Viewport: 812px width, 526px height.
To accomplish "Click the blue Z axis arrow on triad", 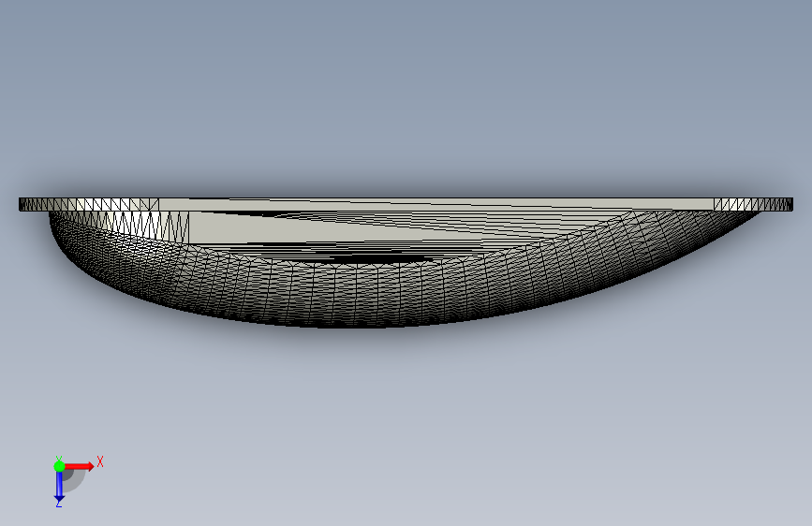I will 59,488.
